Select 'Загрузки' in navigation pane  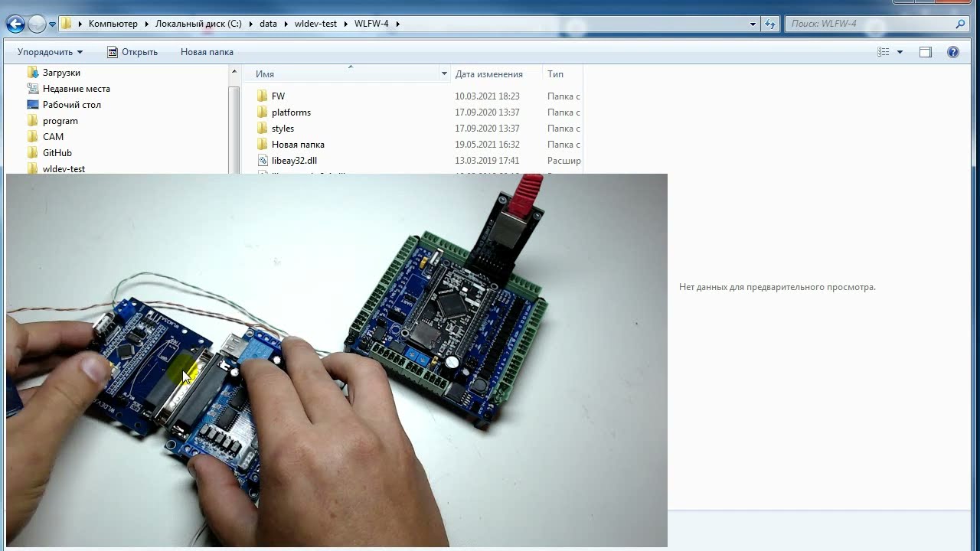(61, 73)
